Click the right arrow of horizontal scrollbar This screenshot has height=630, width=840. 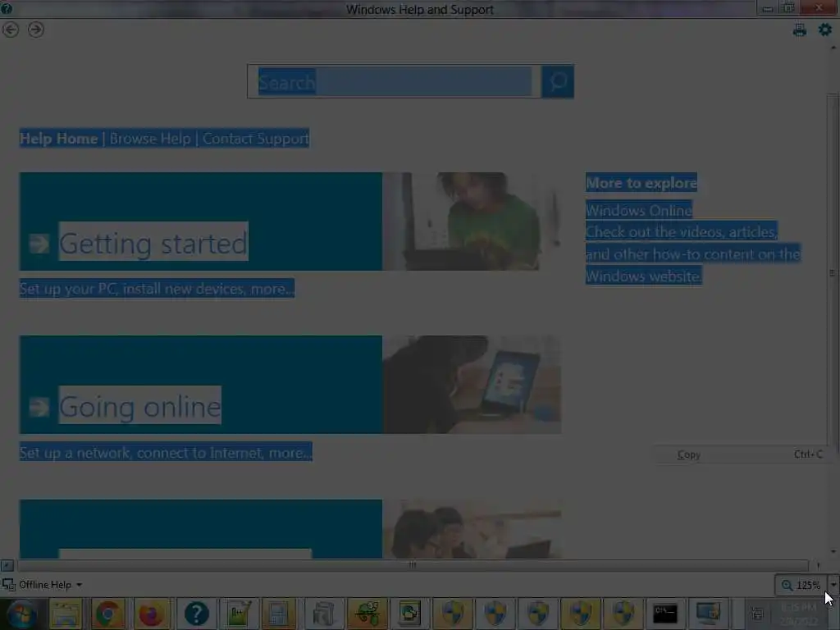point(818,565)
